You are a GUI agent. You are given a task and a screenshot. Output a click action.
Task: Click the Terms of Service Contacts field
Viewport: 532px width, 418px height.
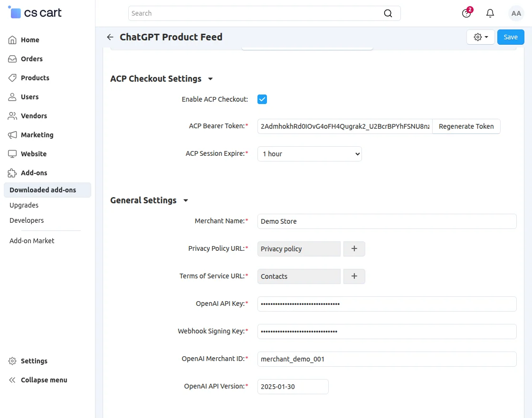click(x=299, y=276)
